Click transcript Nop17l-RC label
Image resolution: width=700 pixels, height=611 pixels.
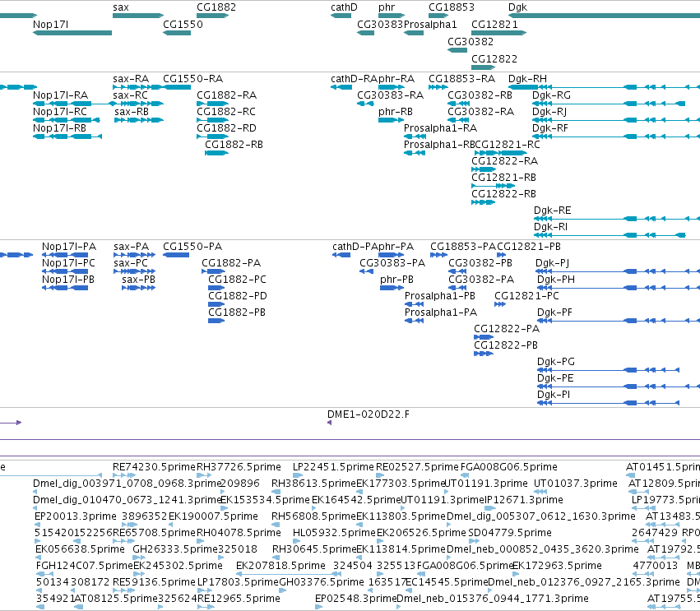tap(60, 112)
